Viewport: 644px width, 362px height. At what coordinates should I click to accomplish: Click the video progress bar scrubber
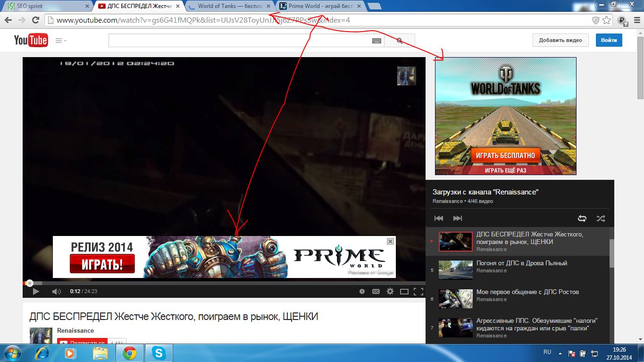tap(30, 283)
